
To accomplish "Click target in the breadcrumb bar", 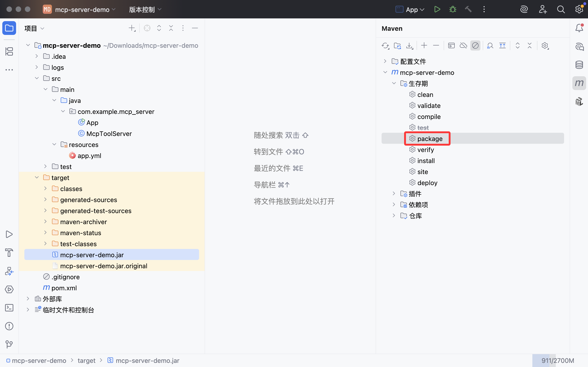I will click(x=86, y=360).
